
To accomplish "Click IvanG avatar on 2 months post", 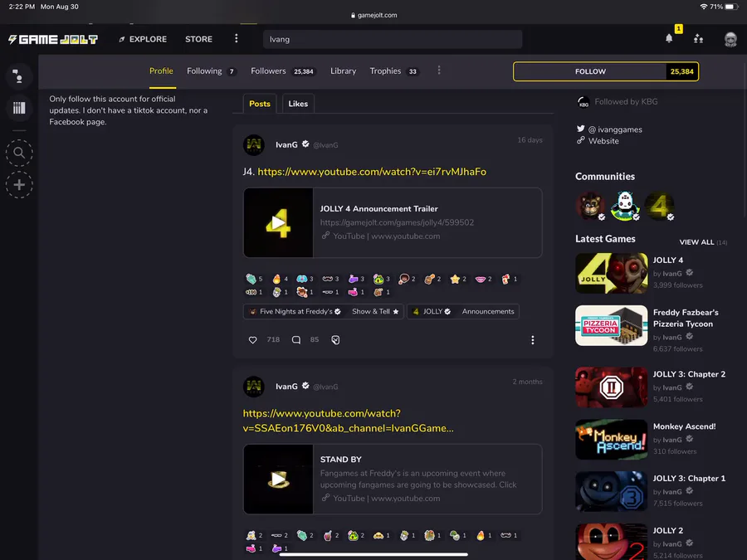I will point(254,386).
